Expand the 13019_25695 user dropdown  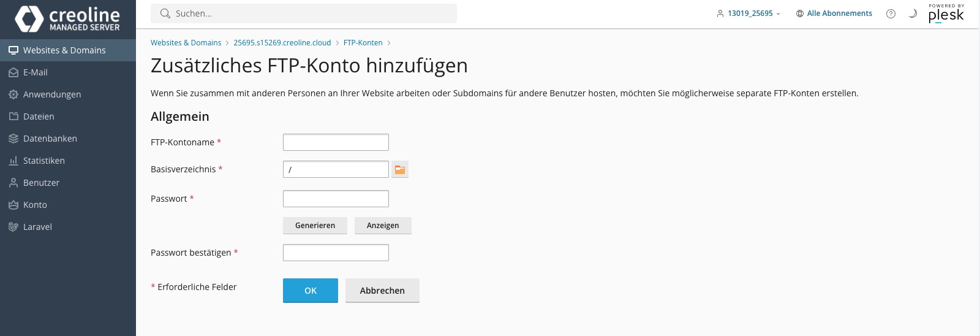(748, 13)
